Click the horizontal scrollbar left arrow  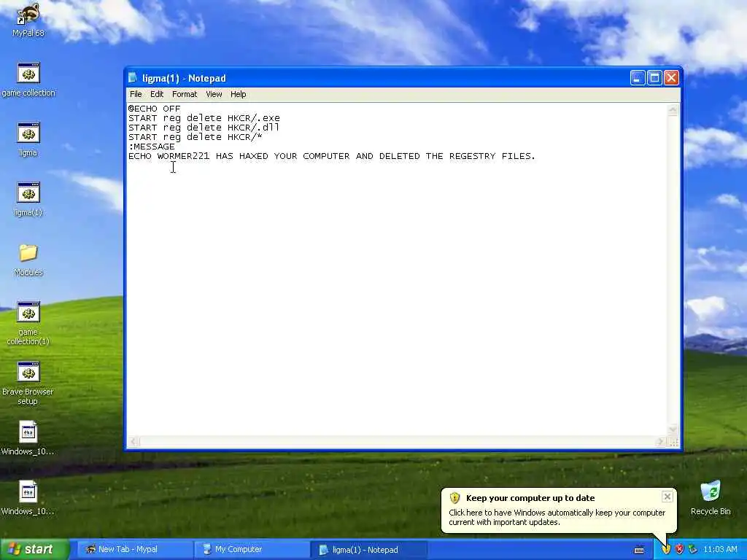[x=134, y=442]
